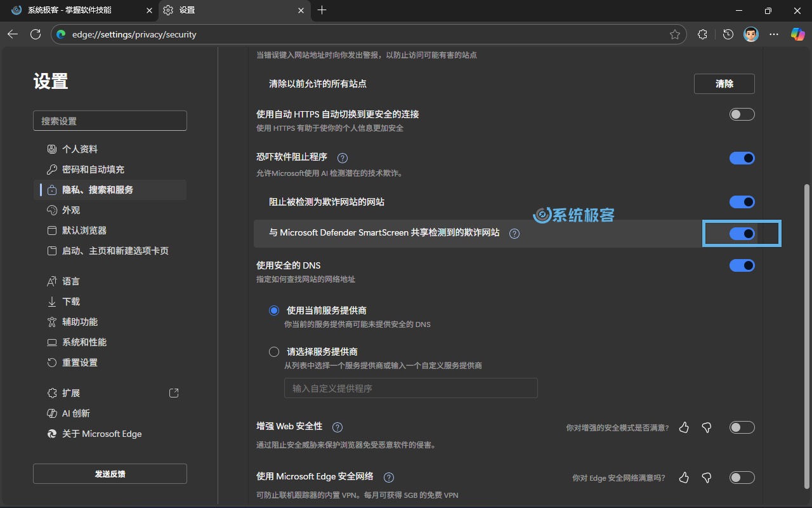Open the browser ... settings menu
The image size is (812, 508).
(x=774, y=34)
